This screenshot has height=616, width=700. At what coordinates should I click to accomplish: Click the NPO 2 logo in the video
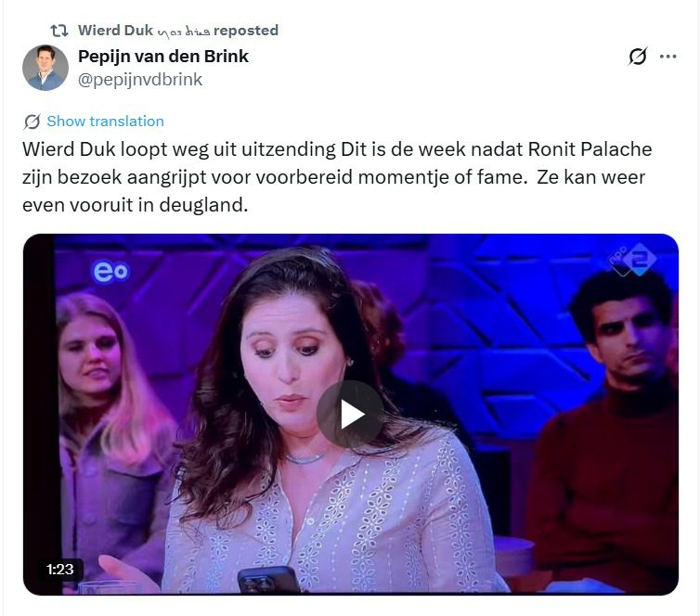pos(633,259)
